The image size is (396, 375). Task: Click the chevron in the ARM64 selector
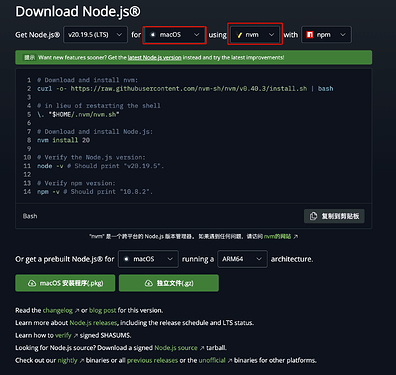259,259
